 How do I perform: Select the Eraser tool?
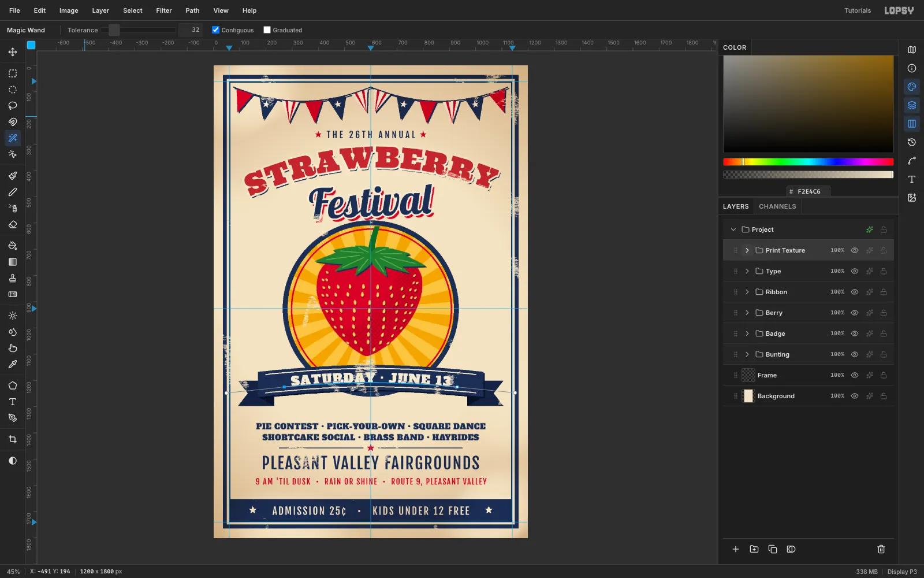[x=13, y=224]
